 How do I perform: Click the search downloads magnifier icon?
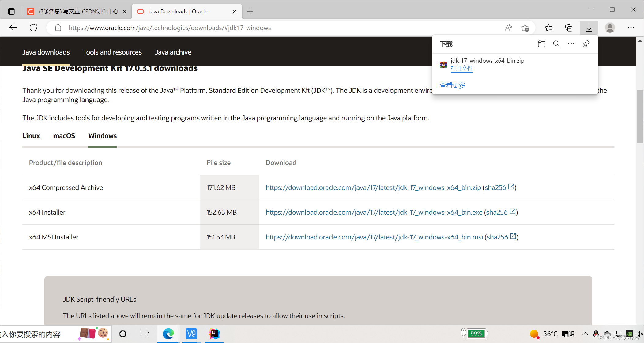(556, 44)
